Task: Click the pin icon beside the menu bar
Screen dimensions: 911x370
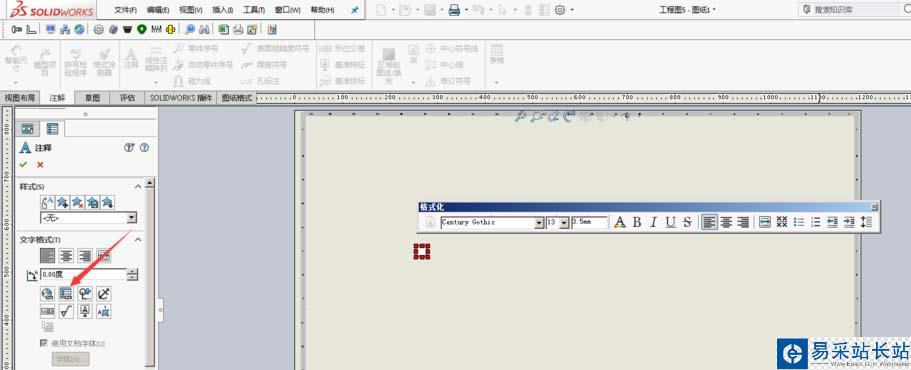Action: pos(355,10)
